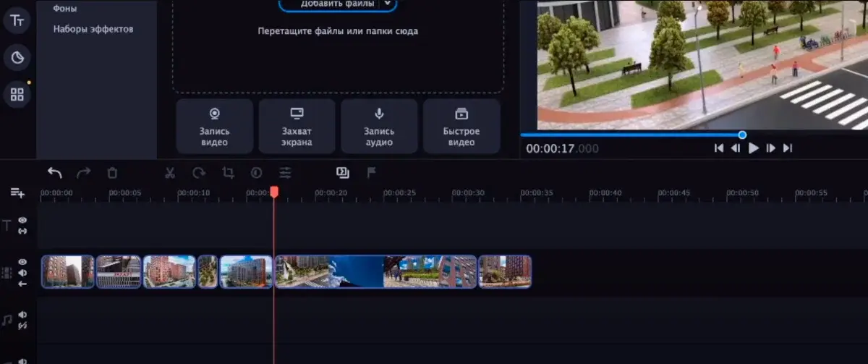Click ruler mark 00:00:05
This screenshot has width=868, height=364.
124,193
